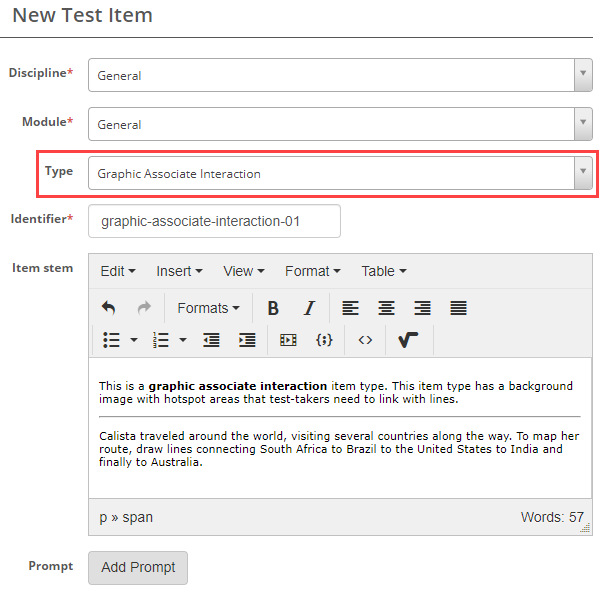Justify the item stem text
Screen dimensions: 600x593
coord(458,308)
